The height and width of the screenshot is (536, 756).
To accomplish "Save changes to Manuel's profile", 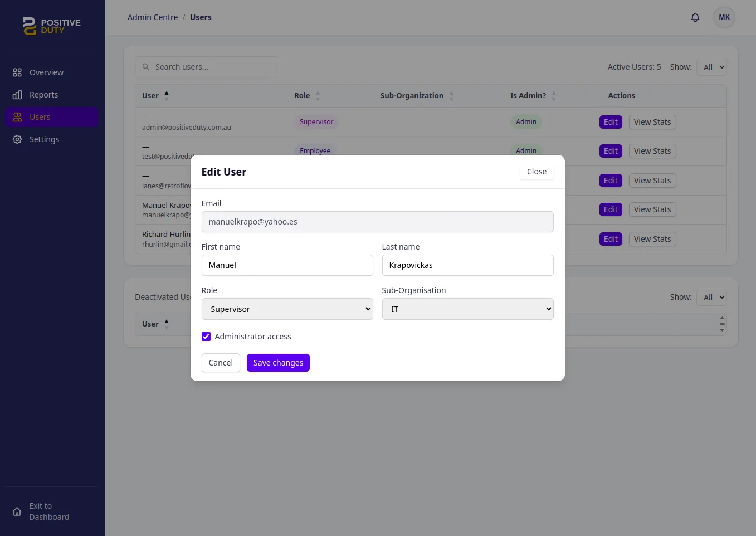I will (278, 363).
